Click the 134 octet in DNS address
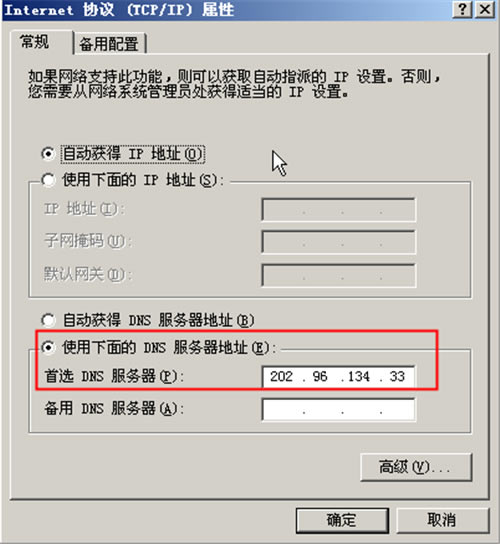Screen dimensions: 500x544 (x=359, y=376)
